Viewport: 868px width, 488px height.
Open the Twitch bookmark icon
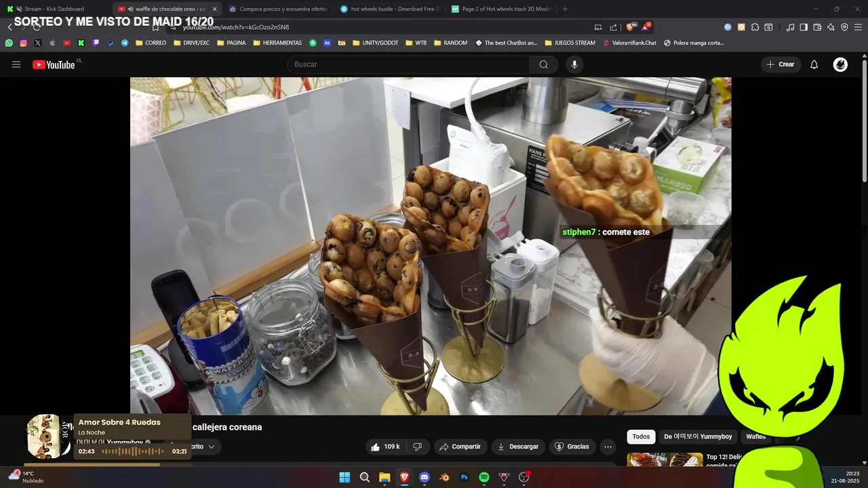96,43
